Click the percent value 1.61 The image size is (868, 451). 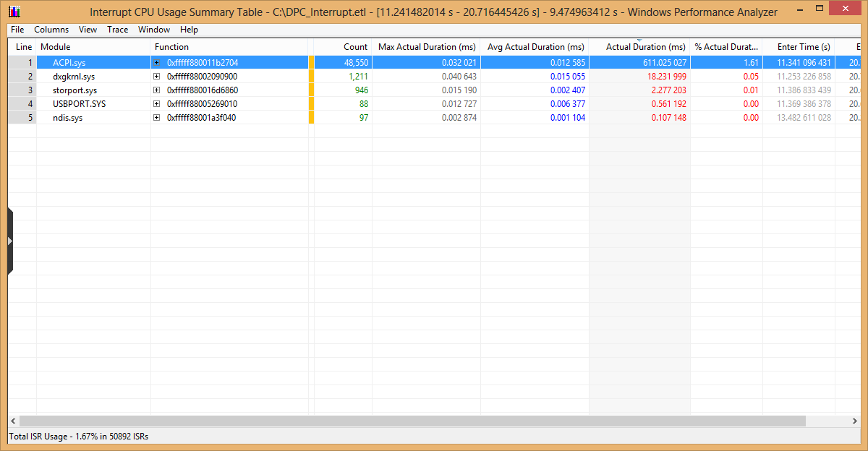coord(751,63)
